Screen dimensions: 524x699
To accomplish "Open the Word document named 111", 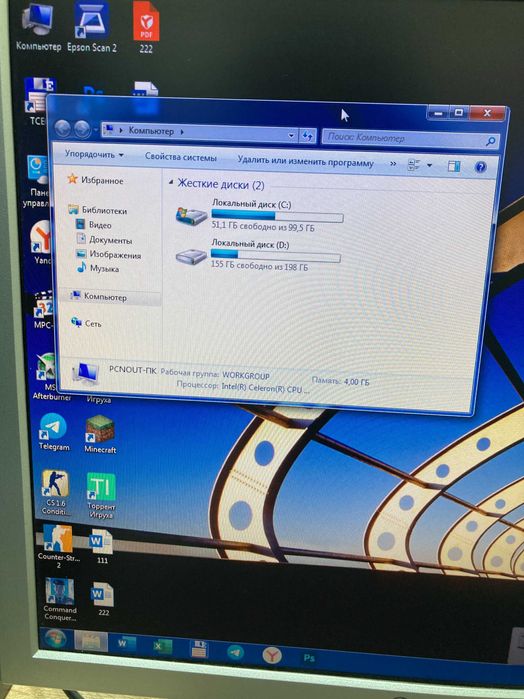I will 102,547.
